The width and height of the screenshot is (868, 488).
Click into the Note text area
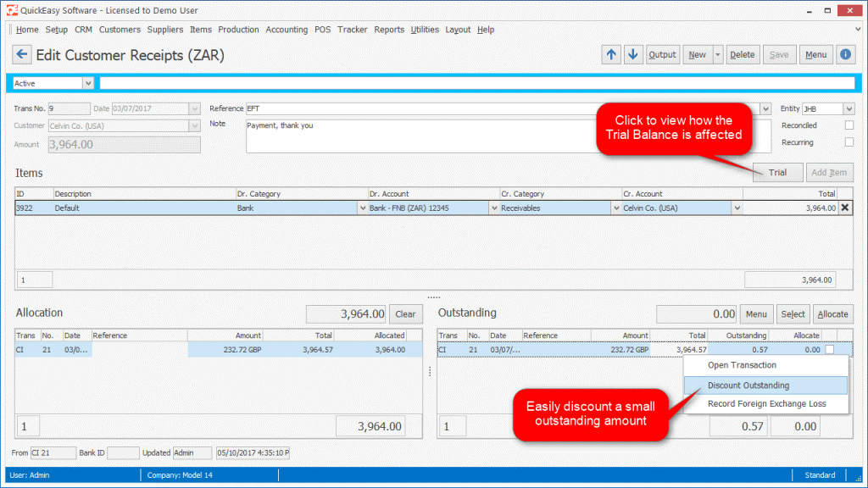click(x=509, y=136)
